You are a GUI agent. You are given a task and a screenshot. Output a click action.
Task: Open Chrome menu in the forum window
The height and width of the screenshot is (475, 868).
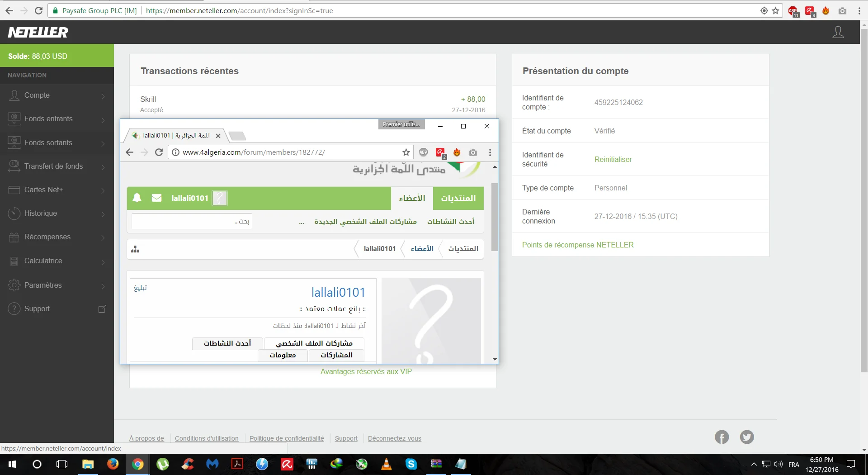point(490,152)
